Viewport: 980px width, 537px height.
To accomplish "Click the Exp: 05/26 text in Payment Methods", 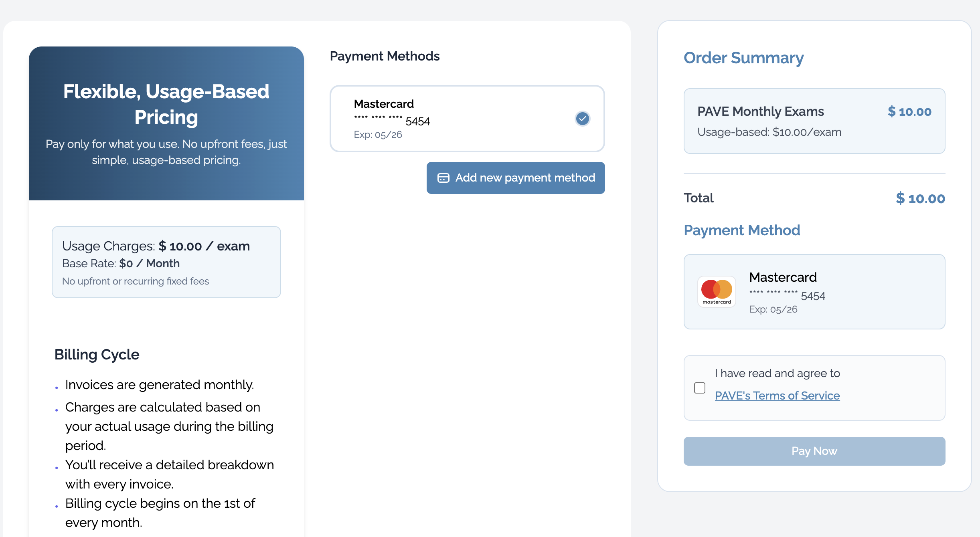I will point(378,135).
